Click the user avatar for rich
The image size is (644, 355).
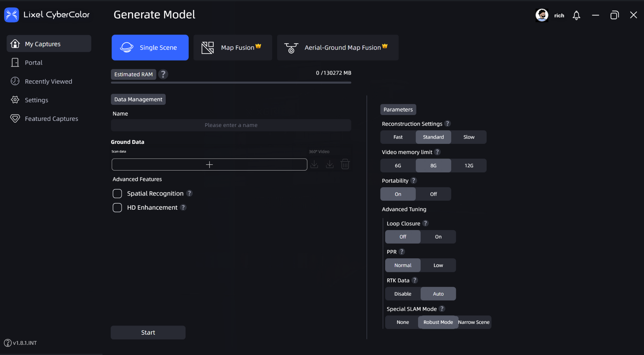click(542, 15)
